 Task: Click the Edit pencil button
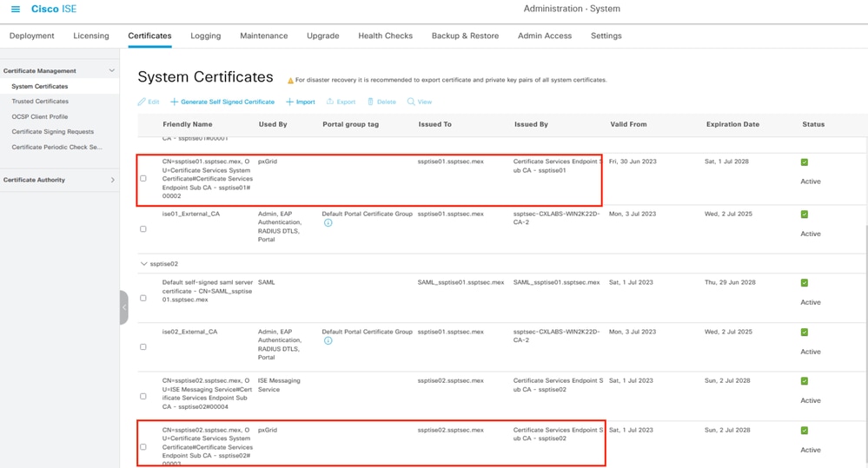pos(149,102)
